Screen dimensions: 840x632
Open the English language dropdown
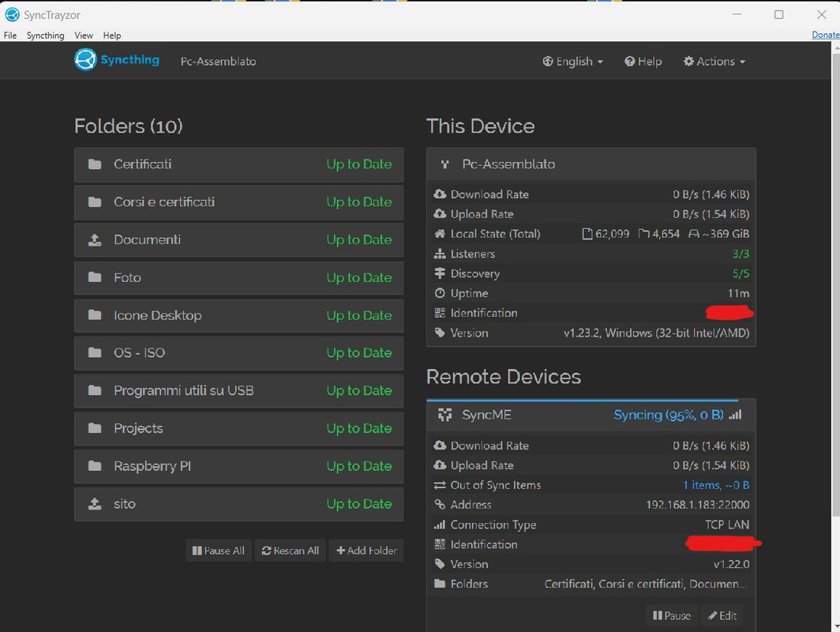(572, 62)
